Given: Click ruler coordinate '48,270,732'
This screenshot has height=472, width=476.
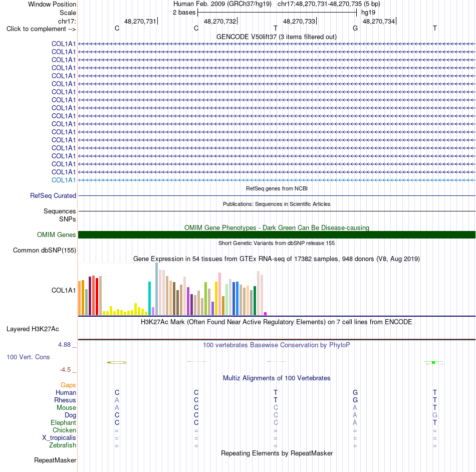Looking at the screenshot, I should (220, 21).
